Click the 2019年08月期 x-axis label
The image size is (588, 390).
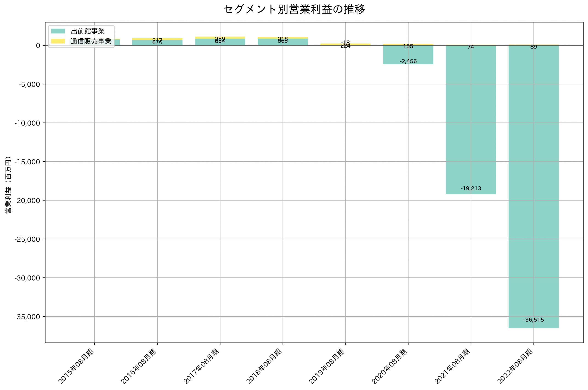[x=327, y=366]
